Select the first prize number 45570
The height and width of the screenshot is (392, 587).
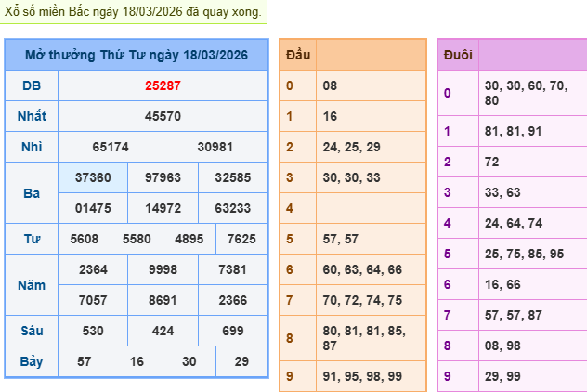click(x=163, y=117)
